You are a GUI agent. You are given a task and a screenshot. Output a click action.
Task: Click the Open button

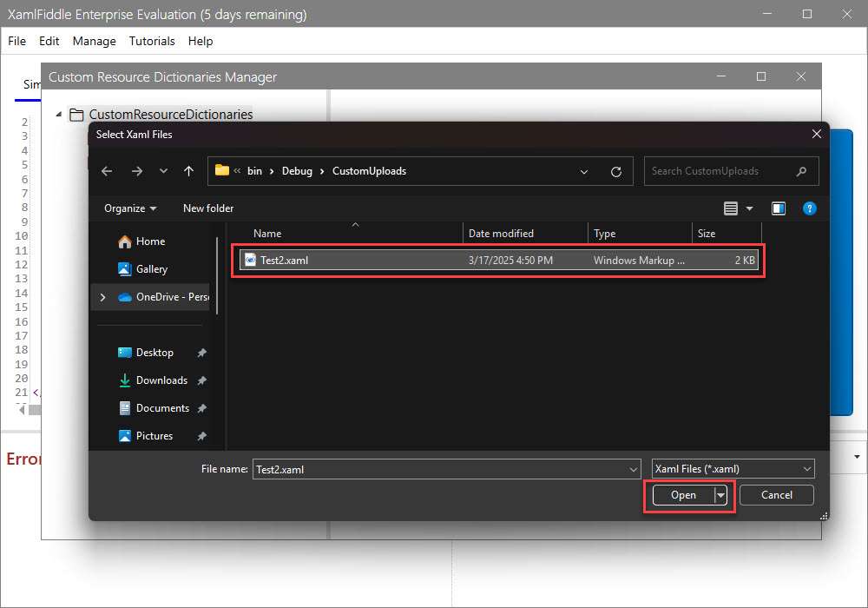pyautogui.click(x=683, y=495)
